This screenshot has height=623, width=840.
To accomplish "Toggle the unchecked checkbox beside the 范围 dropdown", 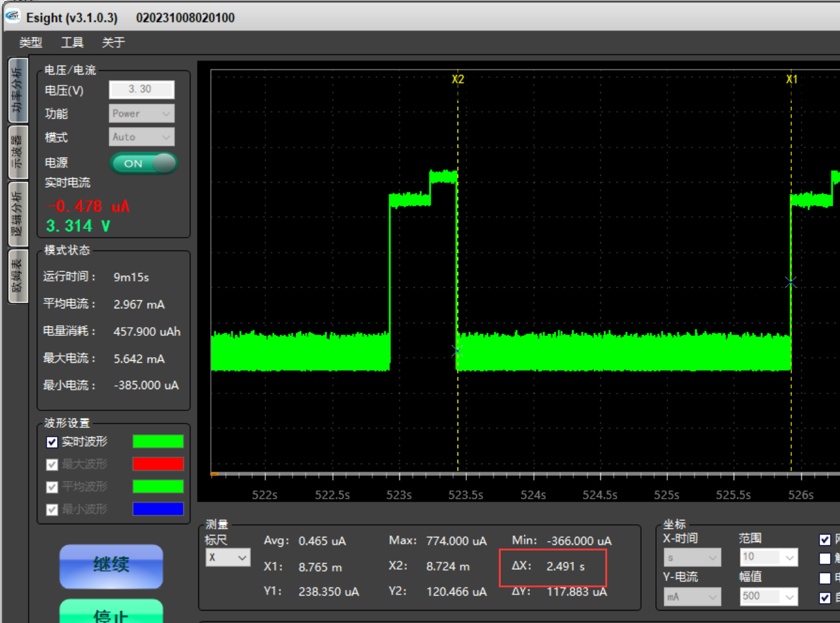I will [x=825, y=559].
